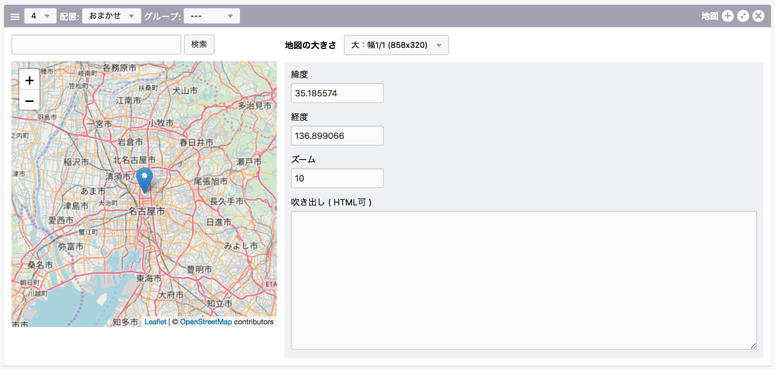Zoom in the map with plus button
775x369 pixels.
pos(29,80)
